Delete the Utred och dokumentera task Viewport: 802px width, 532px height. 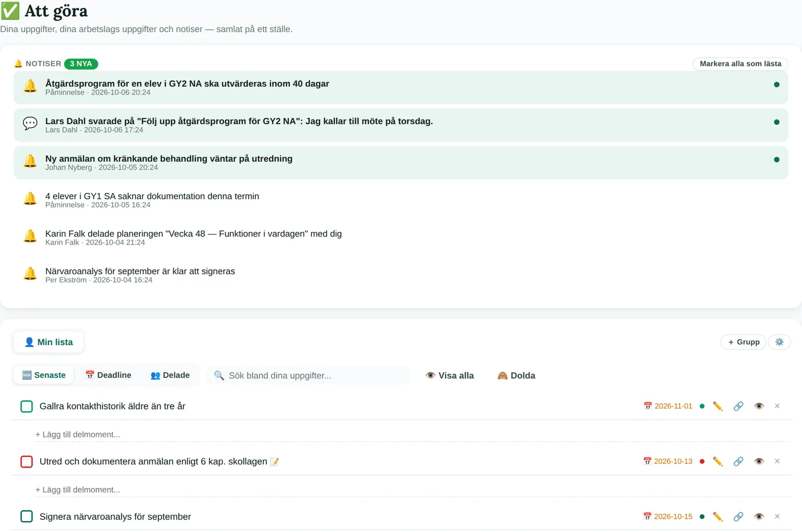click(x=777, y=462)
